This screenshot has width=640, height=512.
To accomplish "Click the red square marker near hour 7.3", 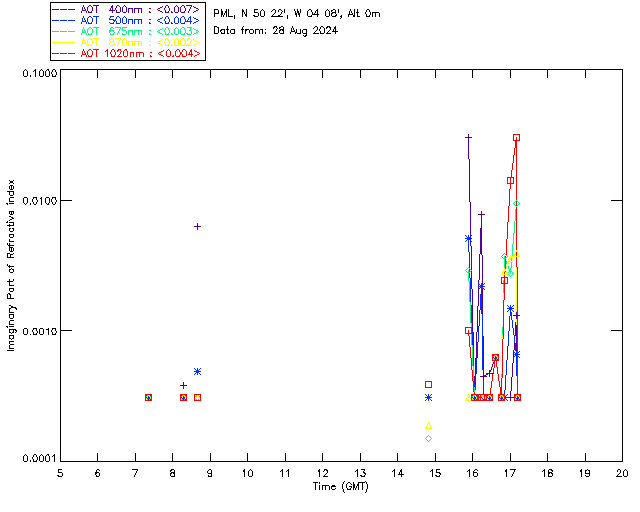I will pyautogui.click(x=149, y=398).
